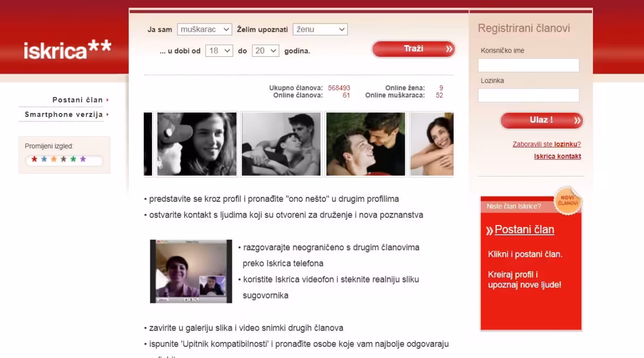
Task: Expand the 'Želim upoznati' dropdown
Action: (320, 29)
